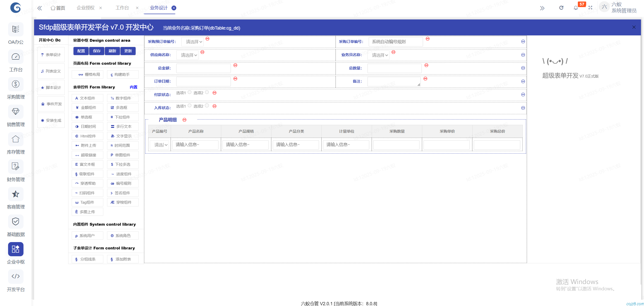The image size is (644, 306).
Task: Click the 总金额 input field
Action: click(x=203, y=68)
